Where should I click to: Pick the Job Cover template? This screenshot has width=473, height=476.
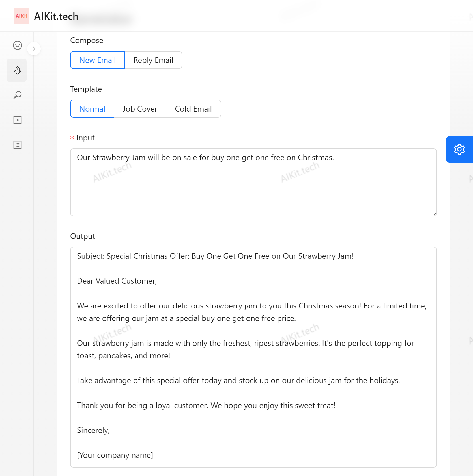[x=140, y=109]
